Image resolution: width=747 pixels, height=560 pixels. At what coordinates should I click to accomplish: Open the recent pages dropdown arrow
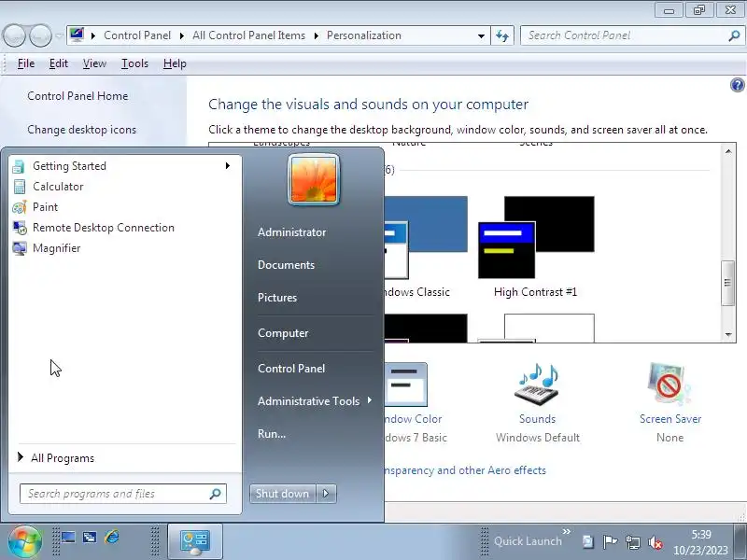click(59, 36)
